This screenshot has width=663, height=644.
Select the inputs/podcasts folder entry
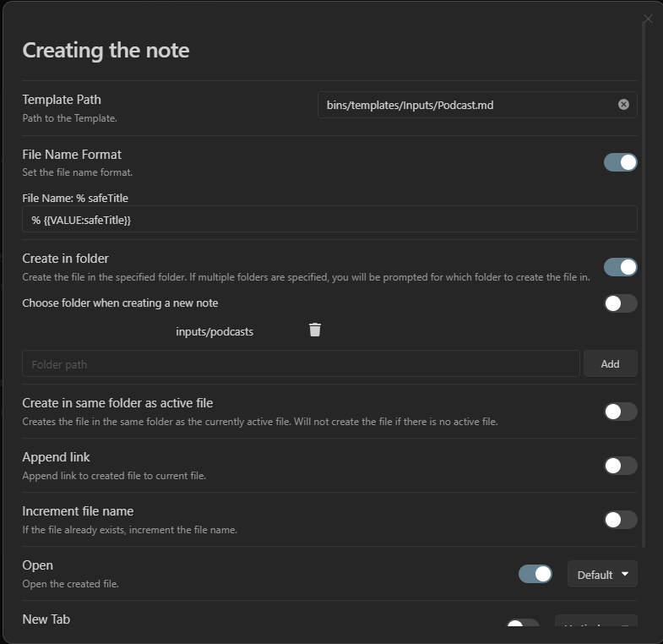[215, 331]
